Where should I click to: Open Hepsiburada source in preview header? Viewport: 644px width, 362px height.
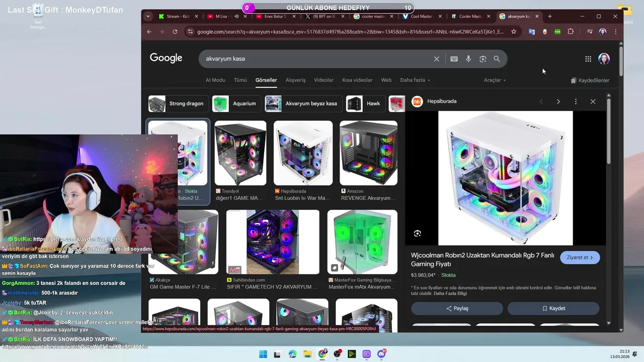[x=435, y=102]
